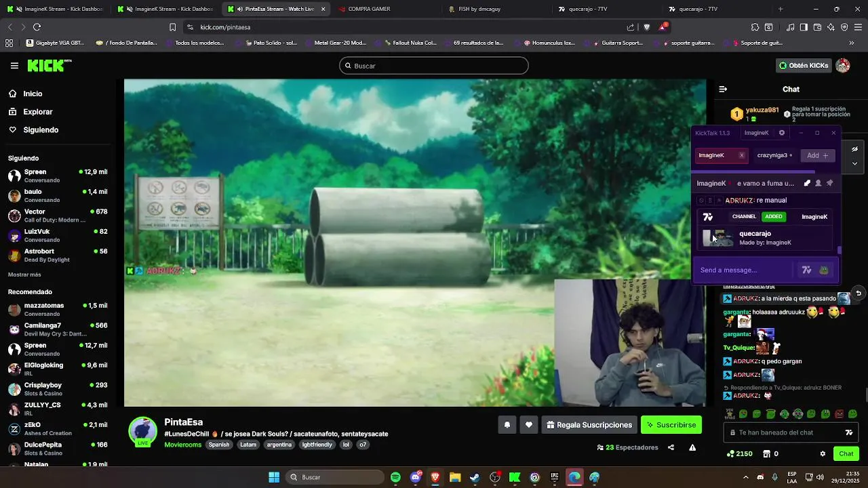
Task: Open Brave VPN shield icon
Action: pos(844,27)
